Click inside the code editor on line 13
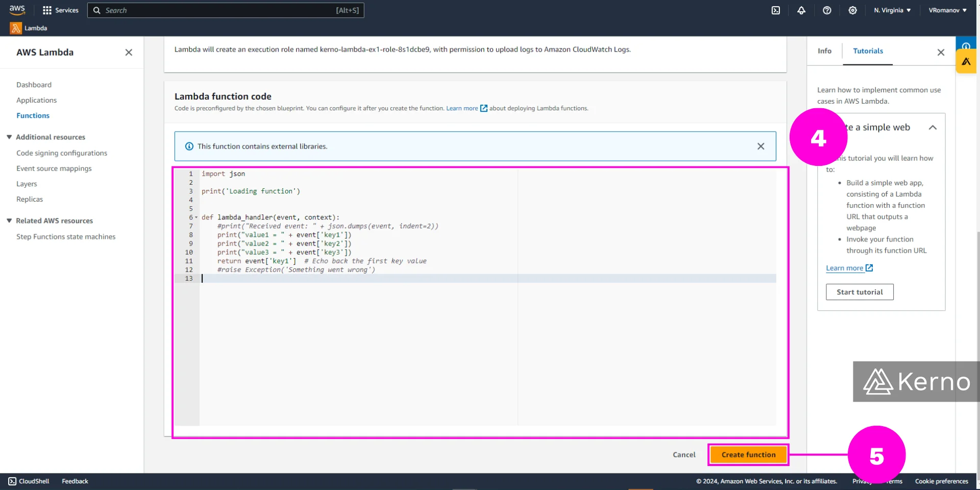 tap(488, 278)
